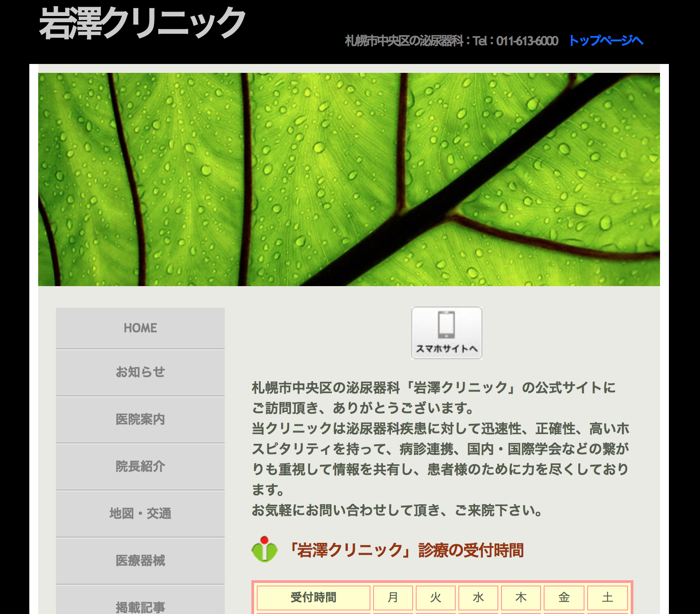The height and width of the screenshot is (614, 700).
Task: Open the お知らせ menu item
Action: pos(140,372)
